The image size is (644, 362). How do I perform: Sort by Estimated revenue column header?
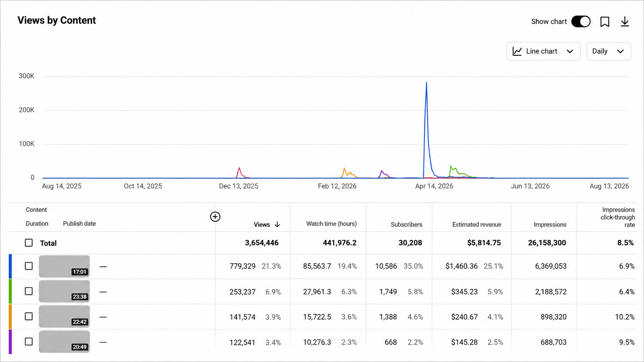pyautogui.click(x=476, y=225)
